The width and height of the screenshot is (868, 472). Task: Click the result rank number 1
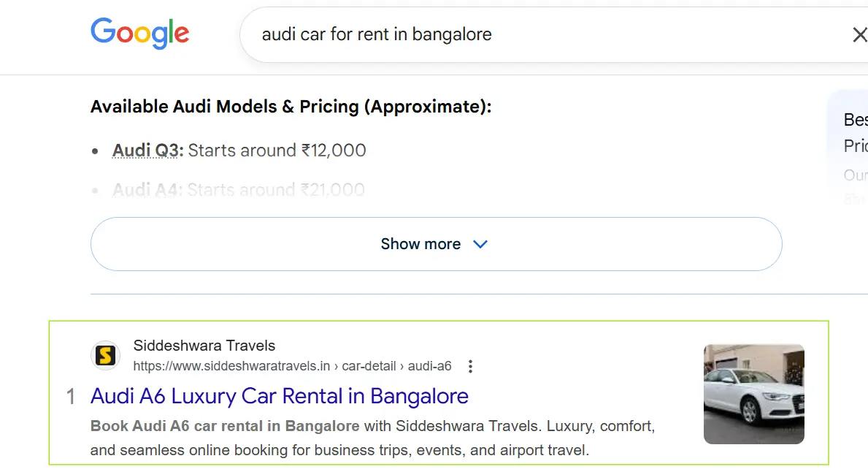(x=71, y=397)
